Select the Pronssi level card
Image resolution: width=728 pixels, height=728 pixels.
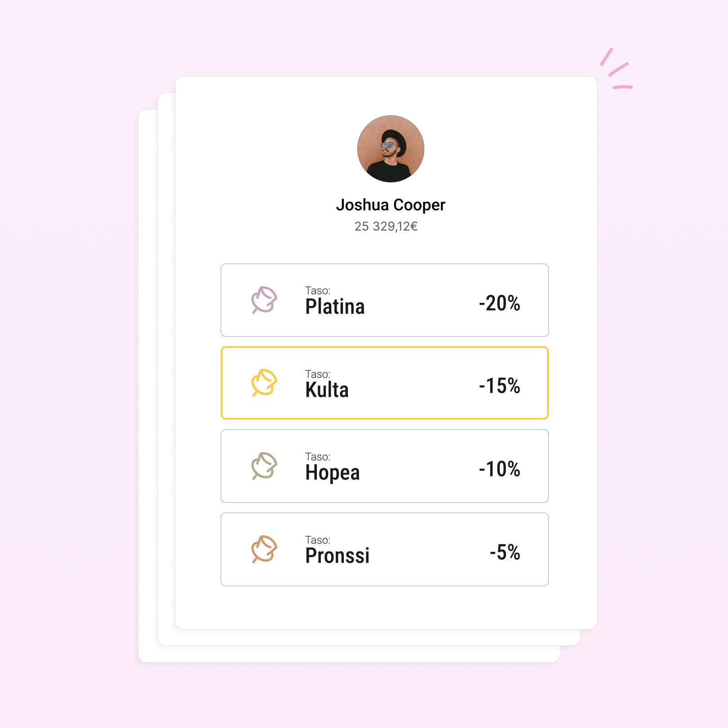(x=385, y=549)
